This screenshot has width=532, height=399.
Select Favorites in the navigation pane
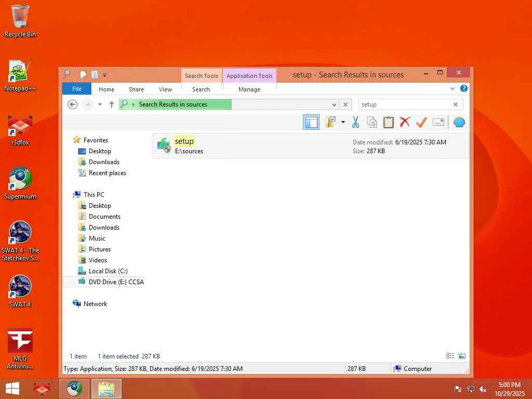coord(96,140)
